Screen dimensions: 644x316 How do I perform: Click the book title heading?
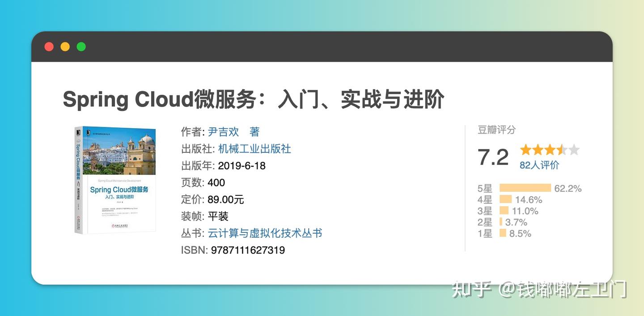click(253, 99)
